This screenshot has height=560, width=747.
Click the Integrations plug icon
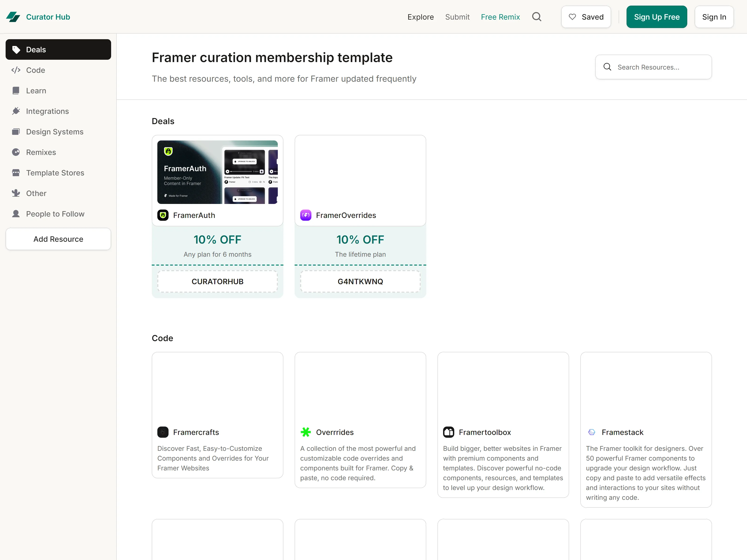[16, 111]
